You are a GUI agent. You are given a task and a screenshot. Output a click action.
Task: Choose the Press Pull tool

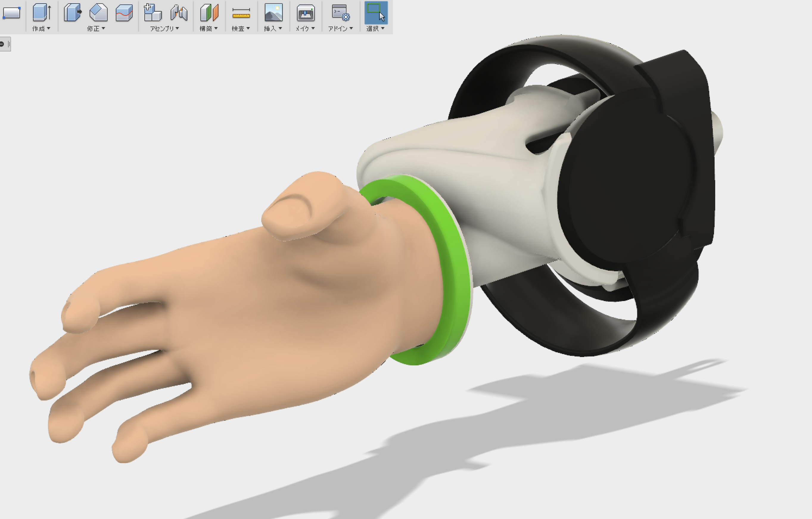73,13
